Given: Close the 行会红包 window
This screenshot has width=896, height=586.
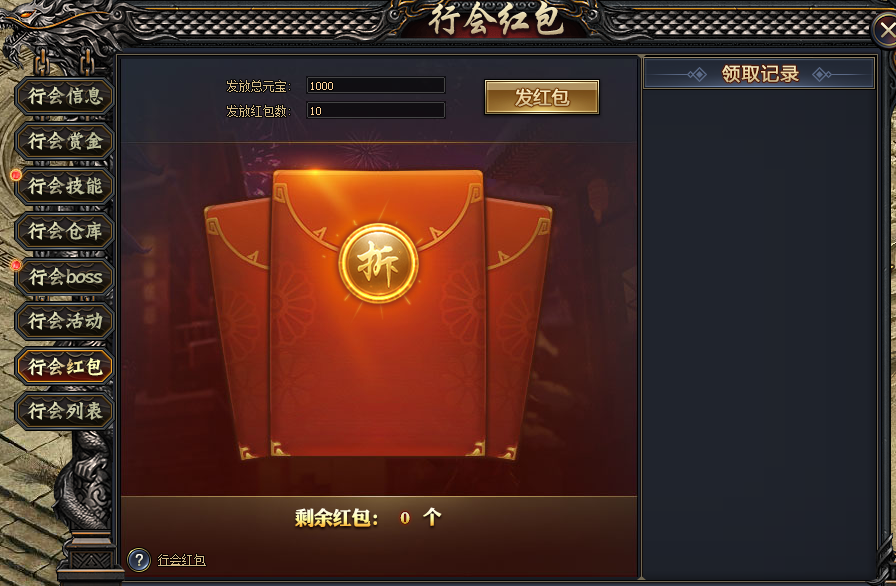Looking at the screenshot, I should [x=885, y=30].
